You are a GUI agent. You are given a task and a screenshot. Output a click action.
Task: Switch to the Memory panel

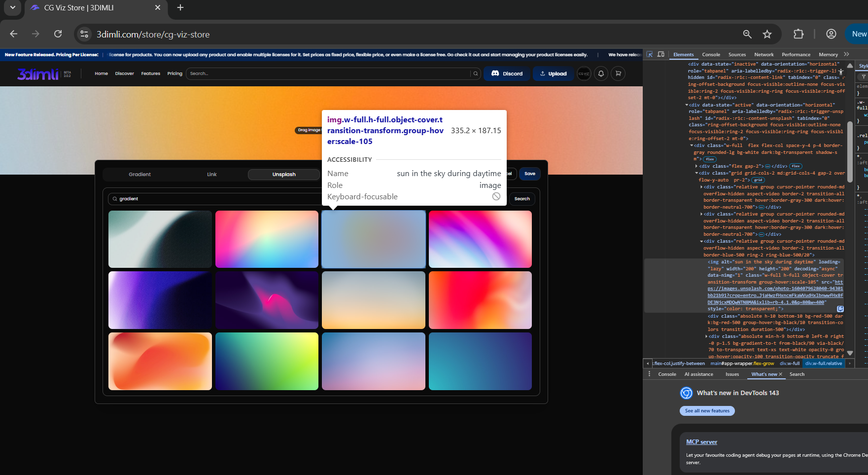pyautogui.click(x=828, y=55)
